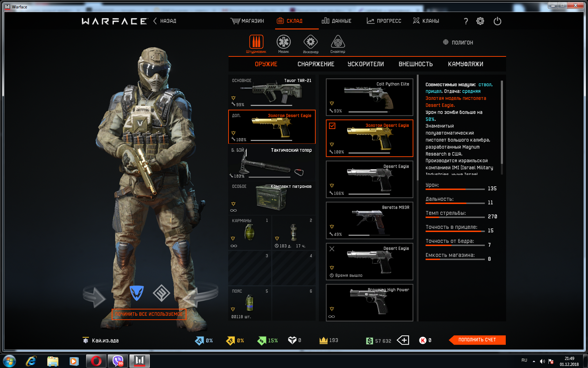
Task: Switch to the Ускорители tab
Action: (366, 64)
